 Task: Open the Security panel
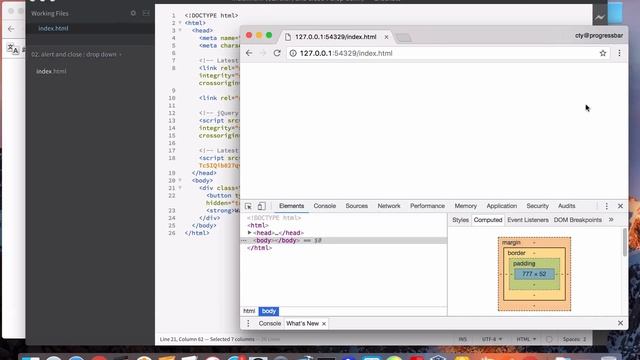(537, 206)
